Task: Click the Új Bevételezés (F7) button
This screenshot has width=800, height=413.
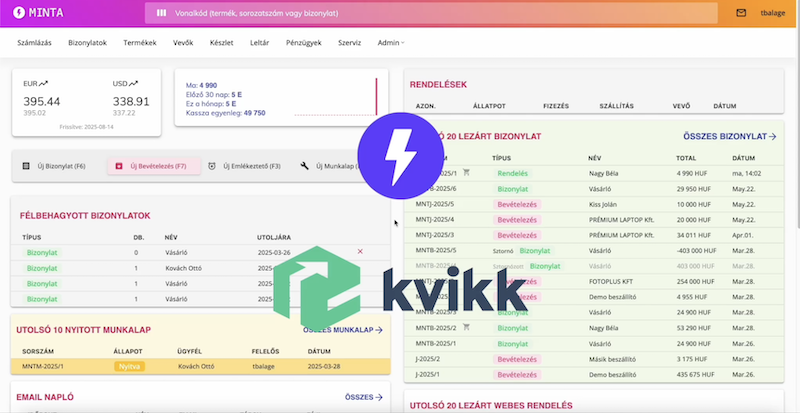Action: [x=154, y=166]
